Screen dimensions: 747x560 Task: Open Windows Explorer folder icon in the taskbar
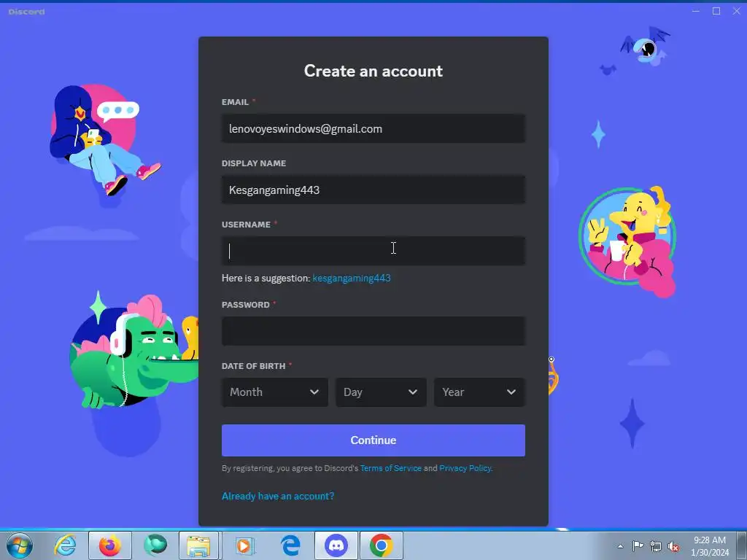pyautogui.click(x=198, y=545)
